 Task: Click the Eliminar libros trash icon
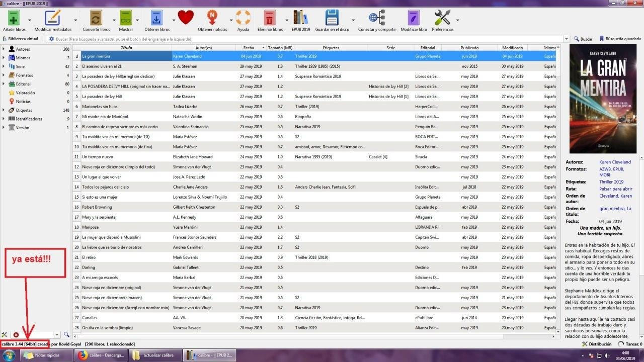[x=270, y=19]
